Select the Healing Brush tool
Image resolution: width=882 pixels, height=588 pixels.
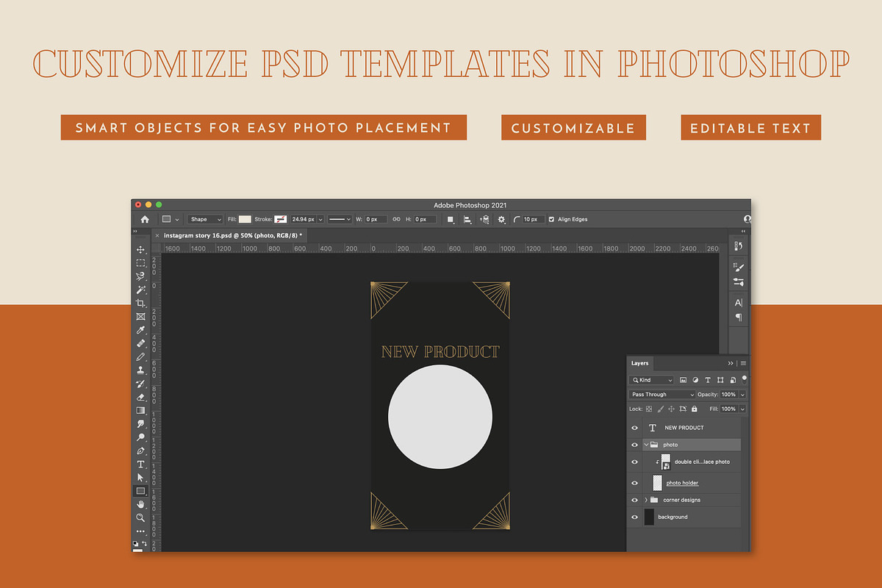[140, 344]
